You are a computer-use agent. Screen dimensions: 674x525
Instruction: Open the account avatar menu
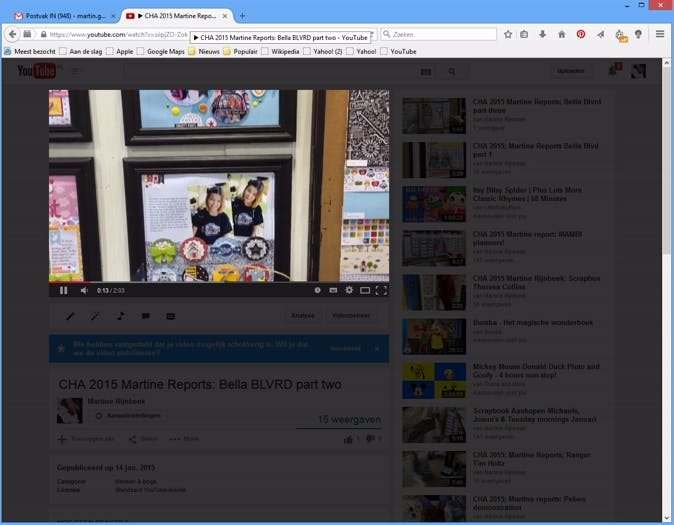click(x=638, y=71)
